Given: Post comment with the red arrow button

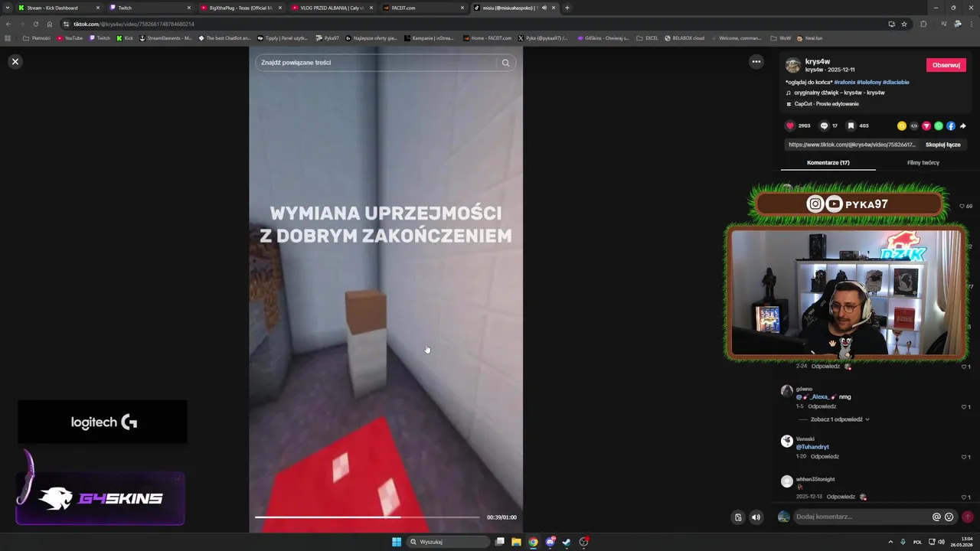Looking at the screenshot, I should coord(968,517).
